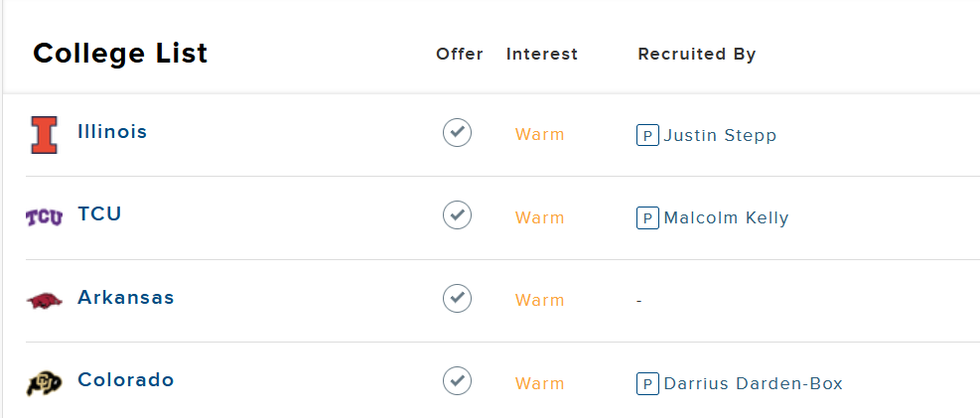This screenshot has height=418, width=980.
Task: Click the offer checkmark for Illinois
Action: click(458, 133)
